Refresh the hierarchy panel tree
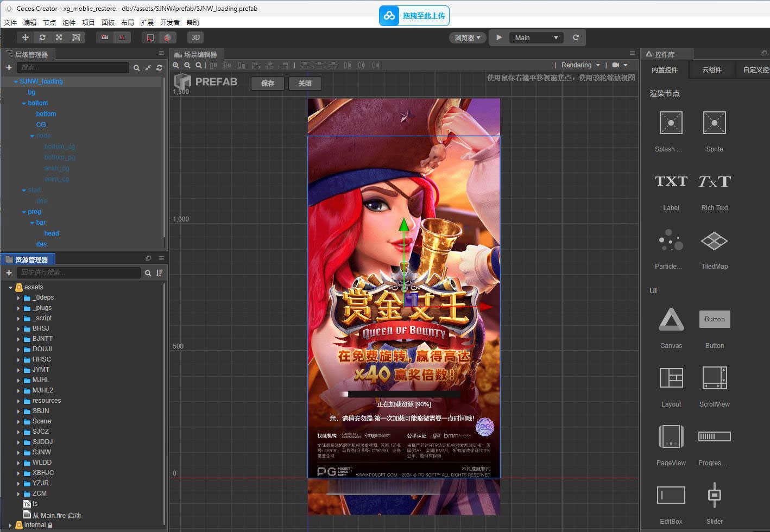The height and width of the screenshot is (532, 770). click(159, 68)
